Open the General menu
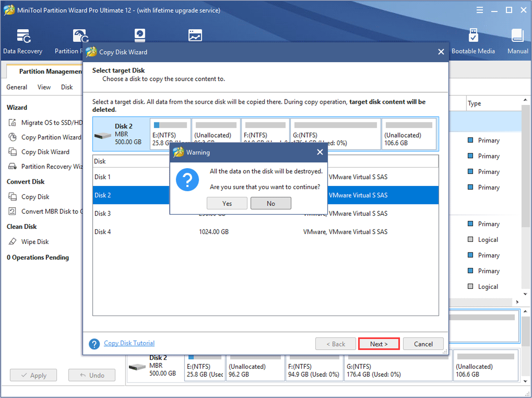The height and width of the screenshot is (398, 532). coord(17,87)
